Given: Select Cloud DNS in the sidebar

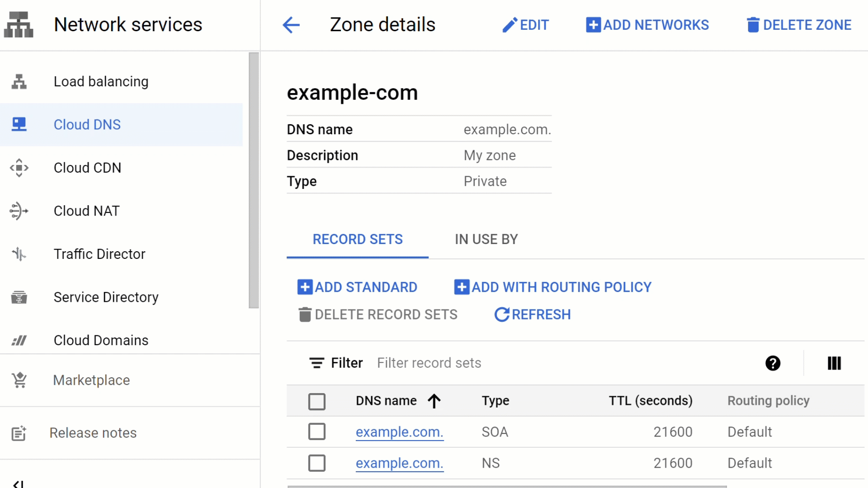Looking at the screenshot, I should pos(121,125).
